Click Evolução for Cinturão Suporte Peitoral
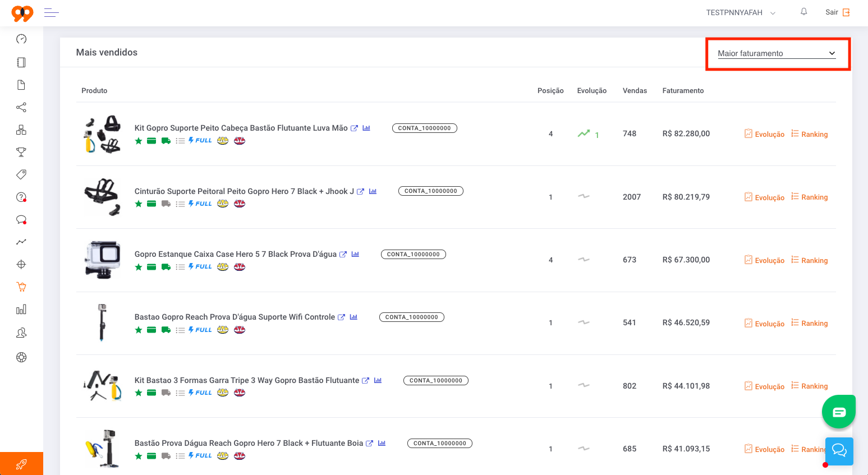868x475 pixels. [764, 197]
